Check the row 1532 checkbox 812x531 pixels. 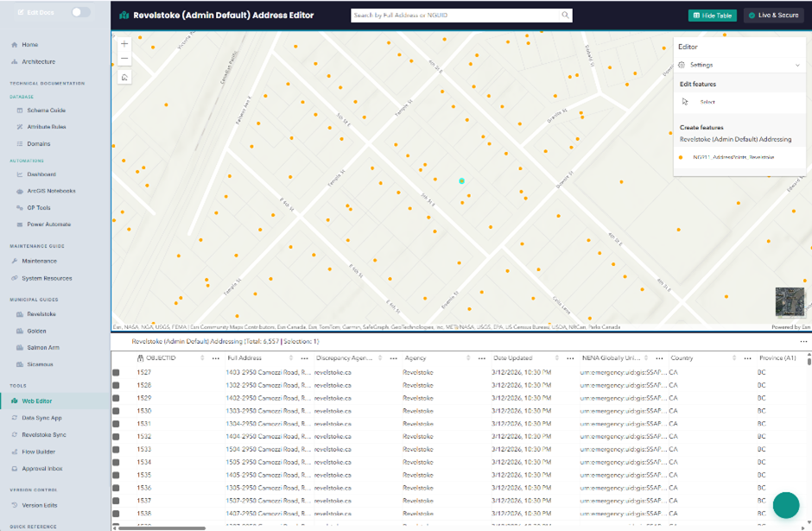coord(116,436)
